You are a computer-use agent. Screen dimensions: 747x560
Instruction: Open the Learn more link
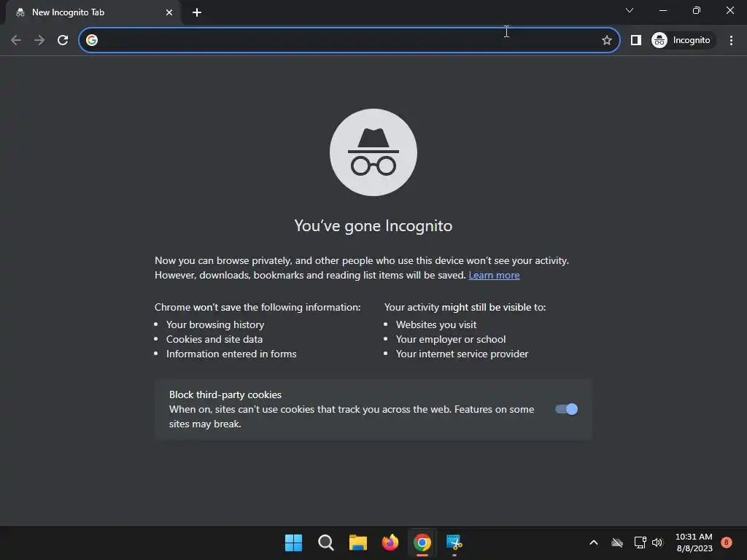(x=494, y=275)
